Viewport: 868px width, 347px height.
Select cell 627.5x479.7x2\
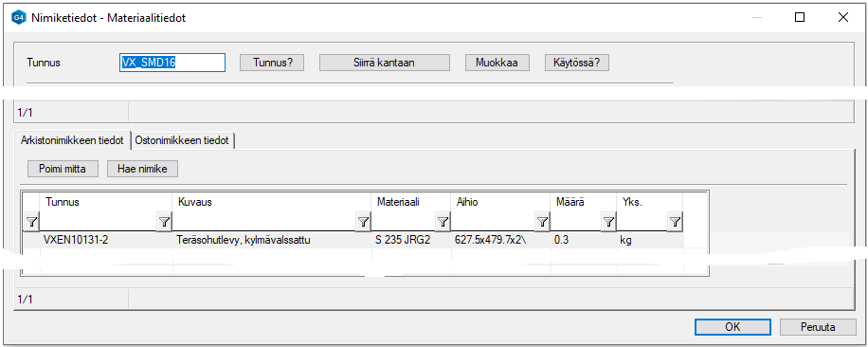500,240
